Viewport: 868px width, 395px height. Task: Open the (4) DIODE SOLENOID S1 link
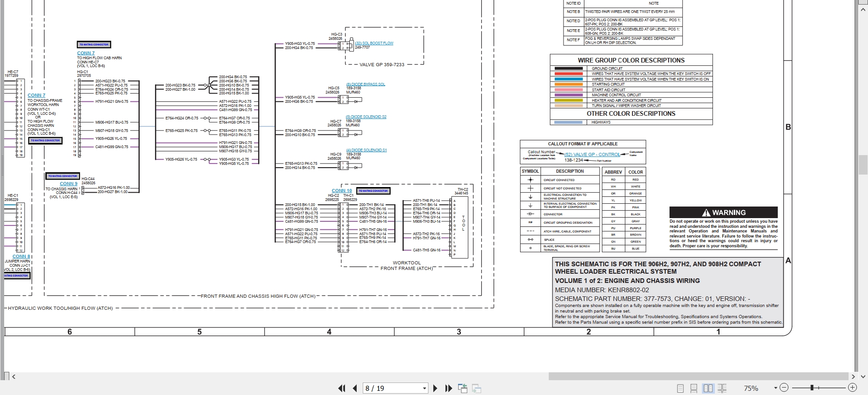(x=366, y=150)
